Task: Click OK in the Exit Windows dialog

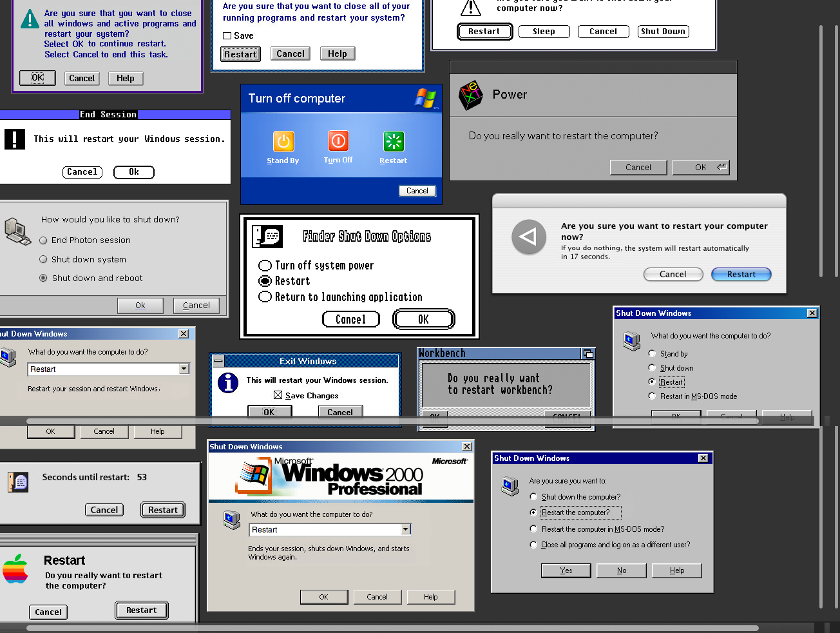Action: click(x=269, y=412)
